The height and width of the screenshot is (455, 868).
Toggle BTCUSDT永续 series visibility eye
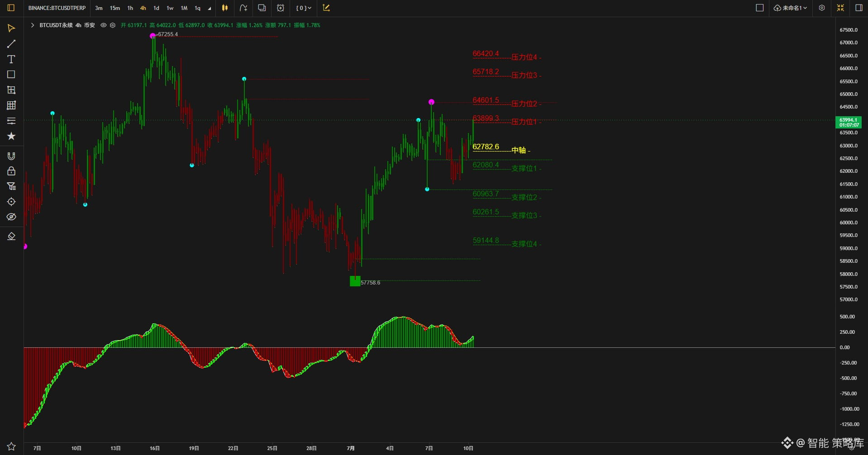(x=104, y=25)
